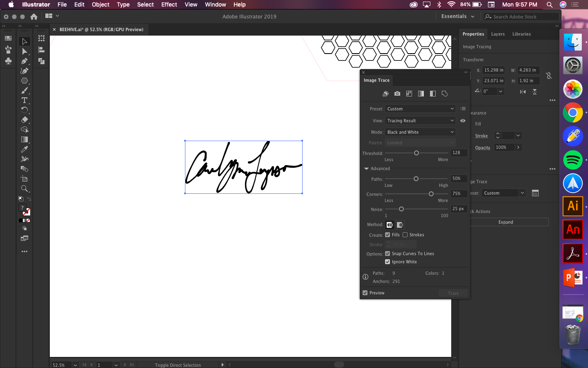This screenshot has width=588, height=368.
Task: Open the View dropdown showing Tracing Result
Action: [x=420, y=121]
